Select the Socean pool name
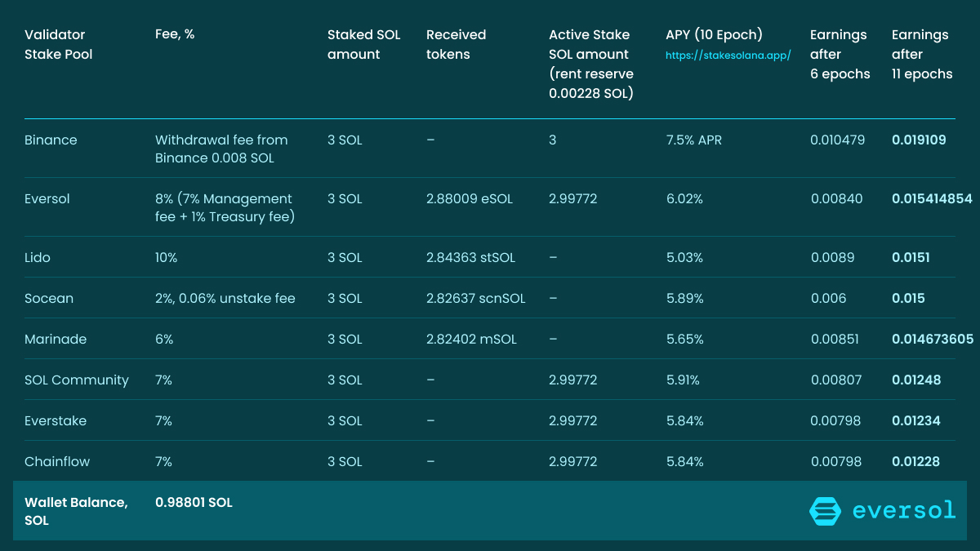The width and height of the screenshot is (980, 551). [x=49, y=299]
